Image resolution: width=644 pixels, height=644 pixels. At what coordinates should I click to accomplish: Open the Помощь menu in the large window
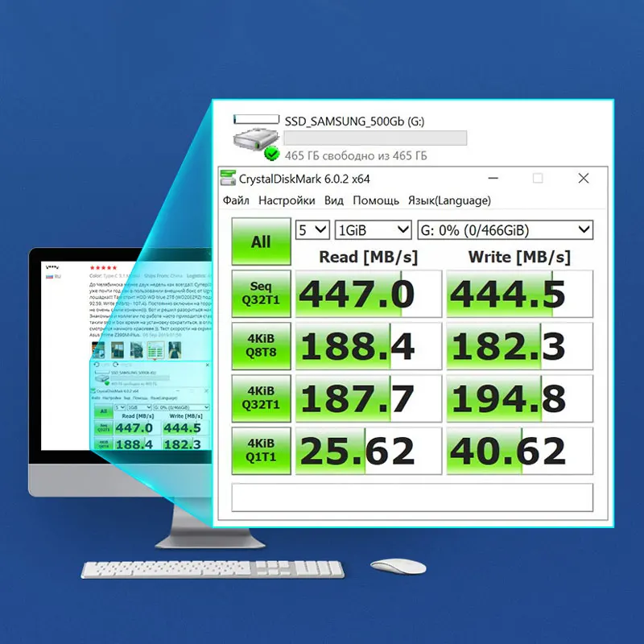pos(376,200)
